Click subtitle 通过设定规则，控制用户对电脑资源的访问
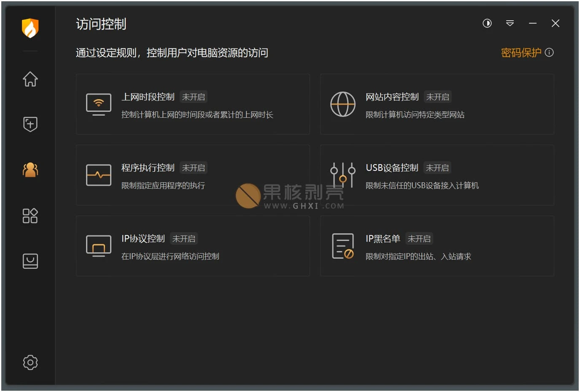Viewport: 580px width, 392px height. point(172,53)
